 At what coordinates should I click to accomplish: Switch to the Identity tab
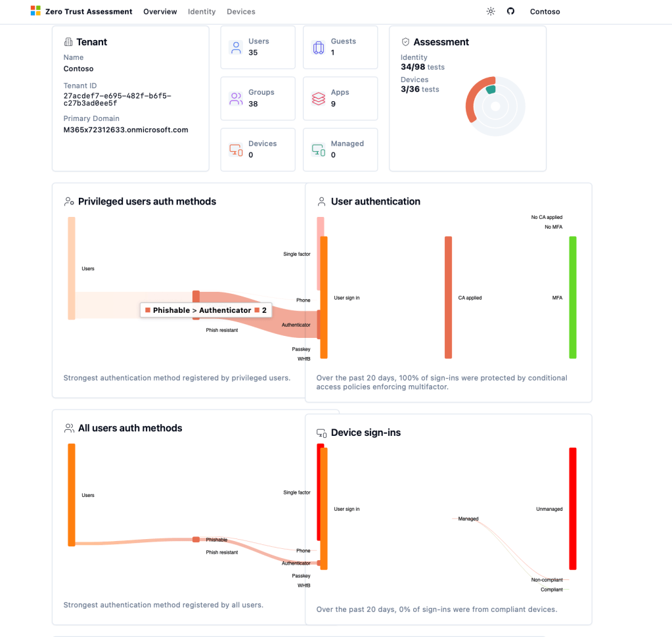(202, 12)
